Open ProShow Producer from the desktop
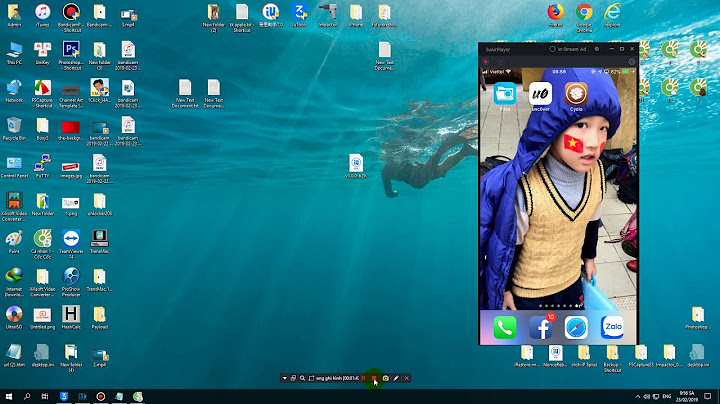 click(x=71, y=282)
